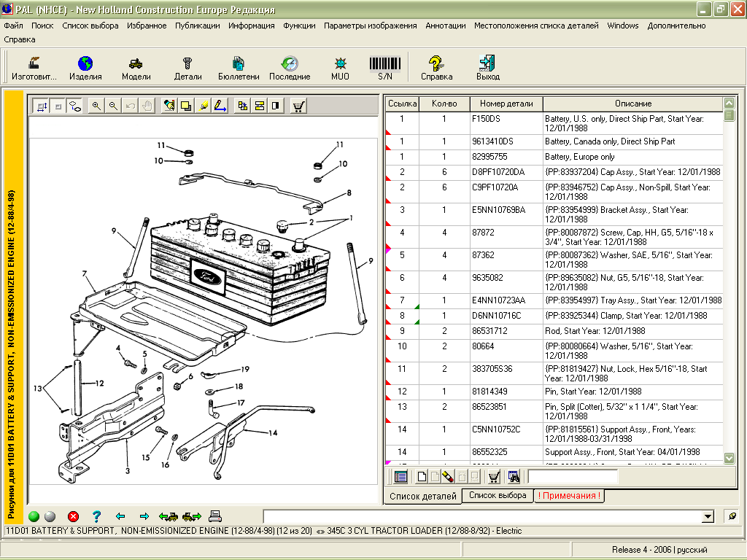
Task: Open the Параметры изображения menu
Action: tap(370, 26)
